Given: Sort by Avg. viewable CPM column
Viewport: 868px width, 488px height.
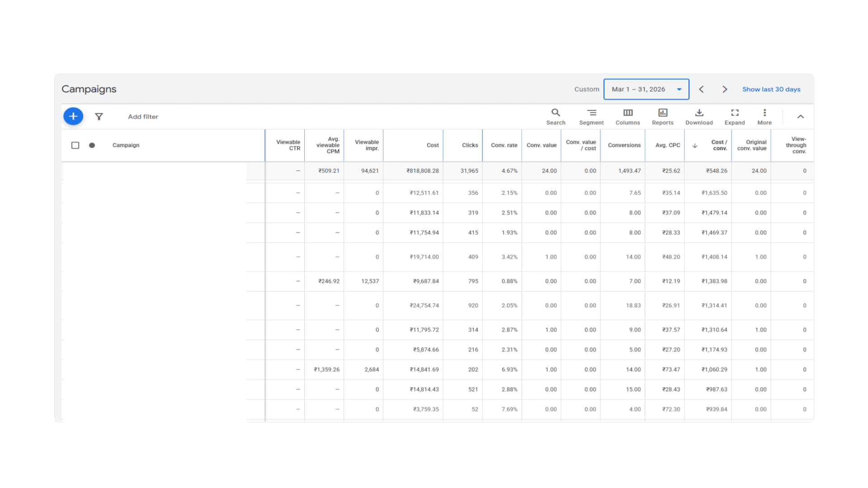Looking at the screenshot, I should [x=328, y=145].
